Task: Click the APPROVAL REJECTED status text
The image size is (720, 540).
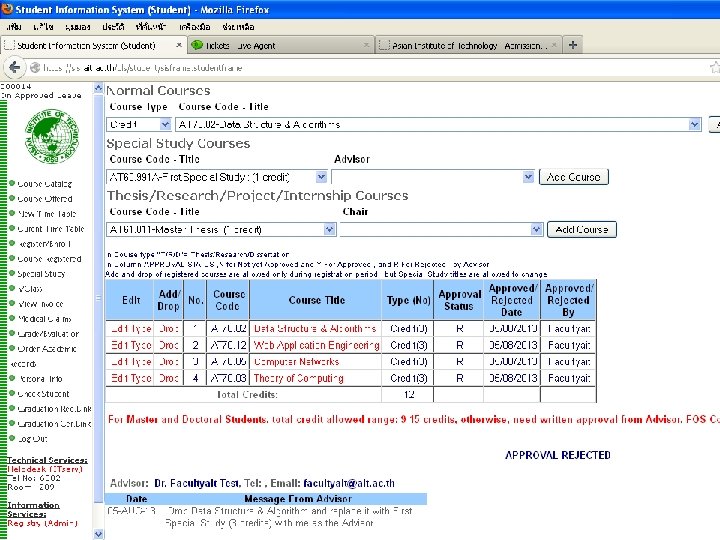Action: [557, 455]
